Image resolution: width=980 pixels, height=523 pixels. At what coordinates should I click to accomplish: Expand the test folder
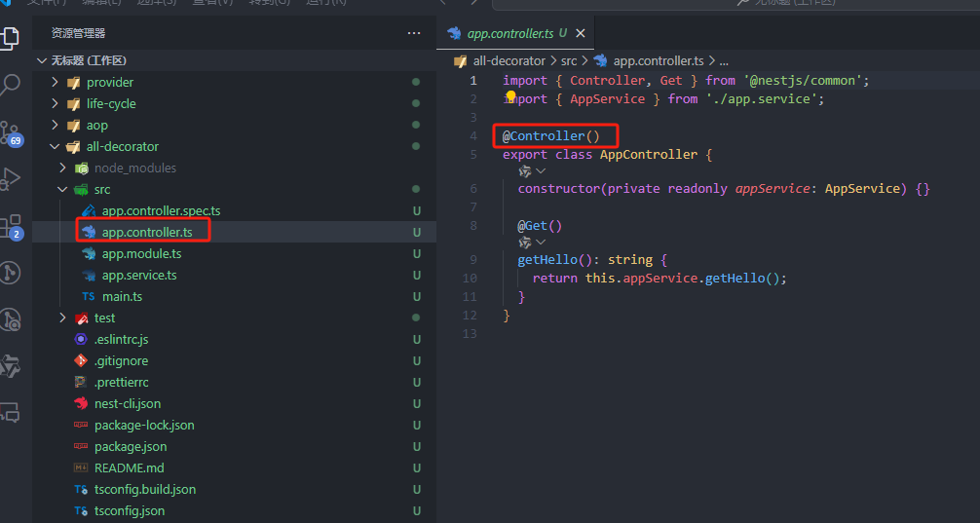pyautogui.click(x=62, y=318)
